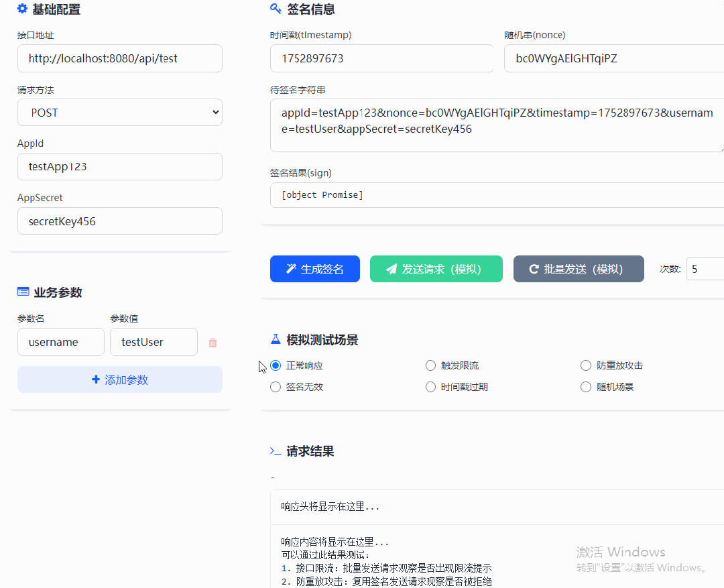Select the 正常响应 scenario

click(x=276, y=365)
